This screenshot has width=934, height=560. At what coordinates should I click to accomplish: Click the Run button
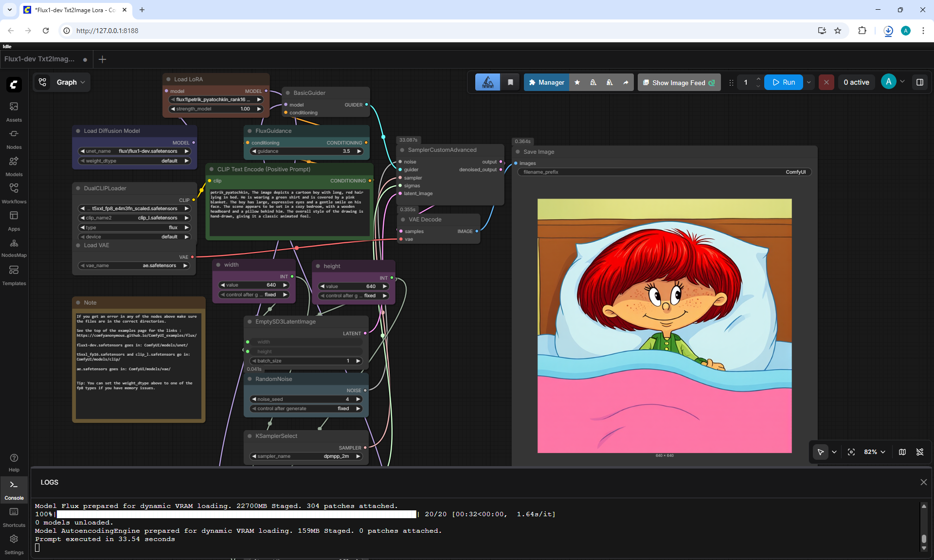click(784, 82)
